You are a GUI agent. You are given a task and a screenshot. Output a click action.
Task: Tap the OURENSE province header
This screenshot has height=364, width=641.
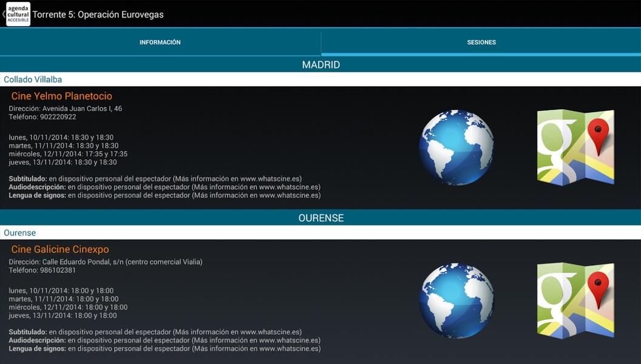[x=320, y=218]
